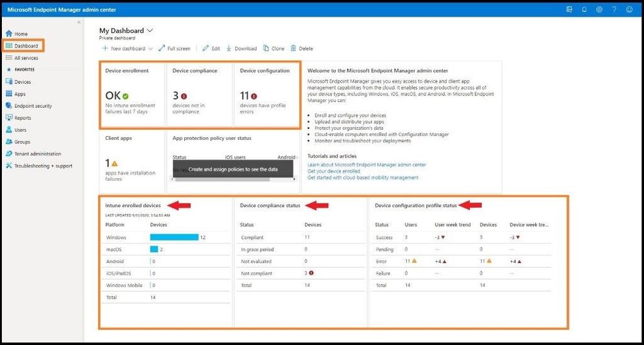Open the Device configuration tile
Screen dimensions: 644x345
point(267,94)
